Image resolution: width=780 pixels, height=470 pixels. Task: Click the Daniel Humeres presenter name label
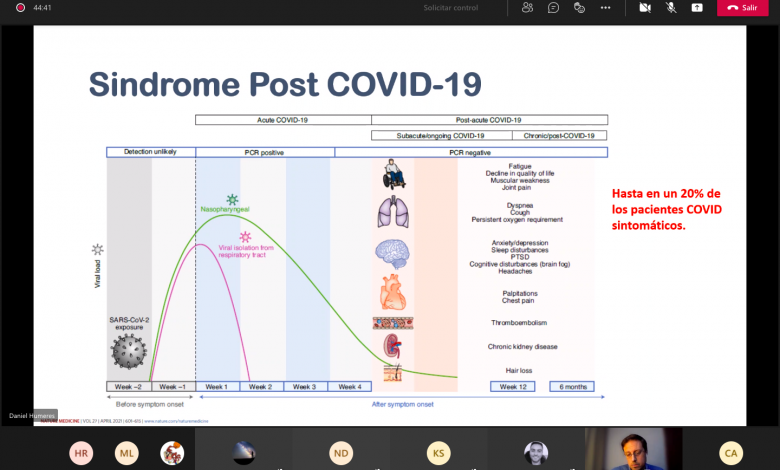(33, 415)
